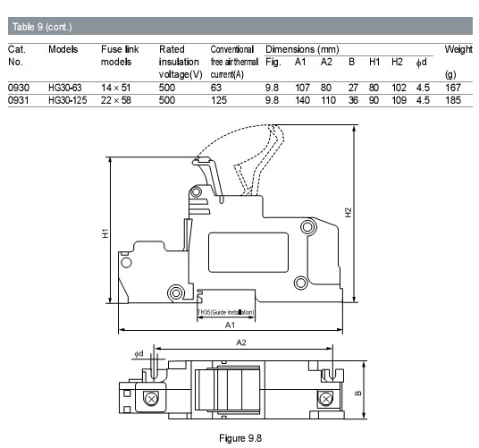Click H2 value '102' in HG30-63 row
This screenshot has width=479, height=448.
[399, 88]
